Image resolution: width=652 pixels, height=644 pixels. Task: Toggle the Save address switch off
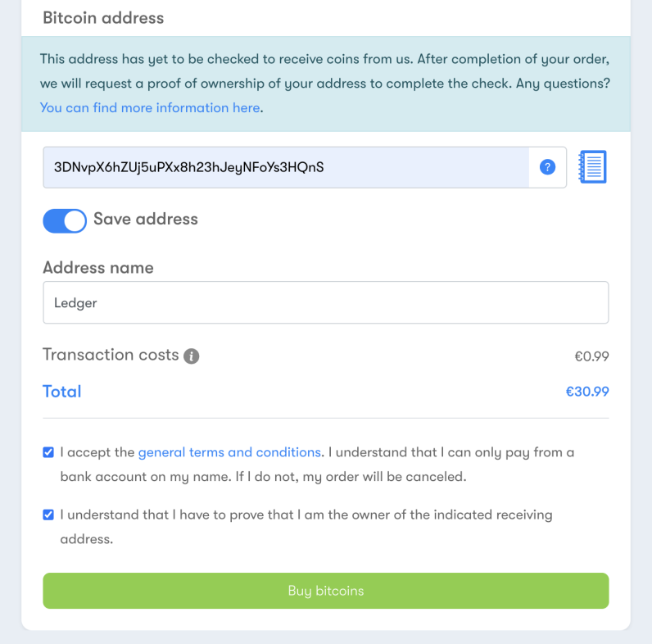(65, 220)
